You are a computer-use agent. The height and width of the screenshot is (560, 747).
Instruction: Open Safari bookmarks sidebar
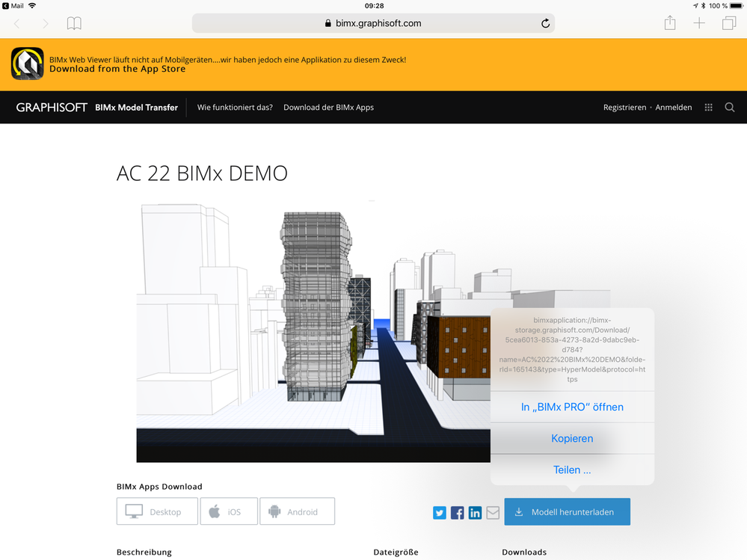(x=73, y=23)
